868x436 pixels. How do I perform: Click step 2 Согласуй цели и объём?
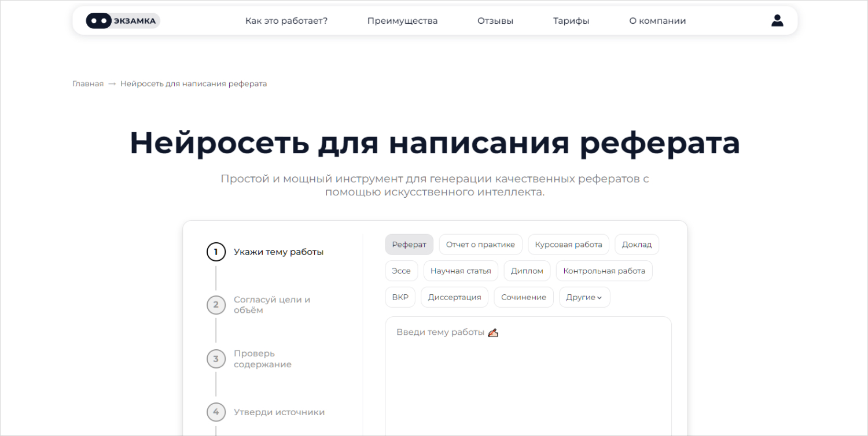coord(272,305)
